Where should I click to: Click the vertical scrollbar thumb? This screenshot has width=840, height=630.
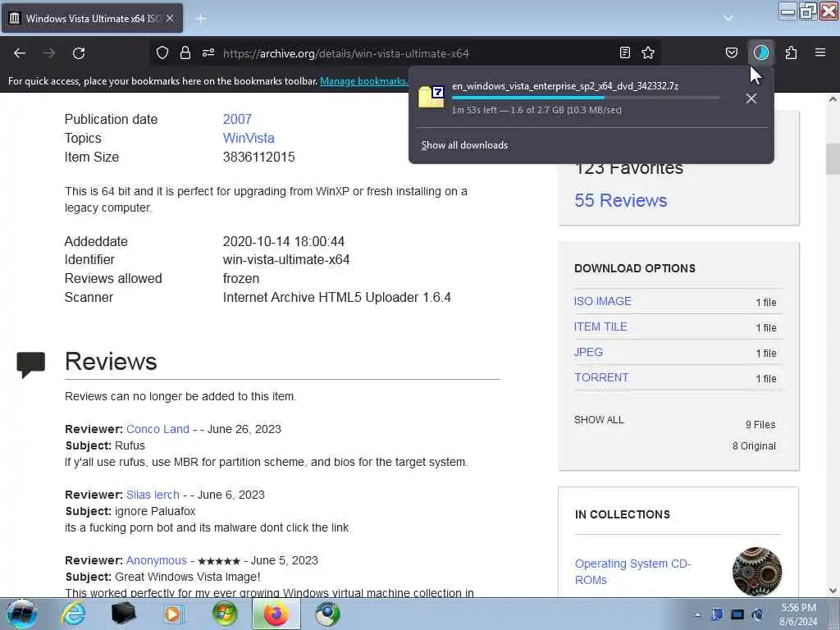point(833,159)
